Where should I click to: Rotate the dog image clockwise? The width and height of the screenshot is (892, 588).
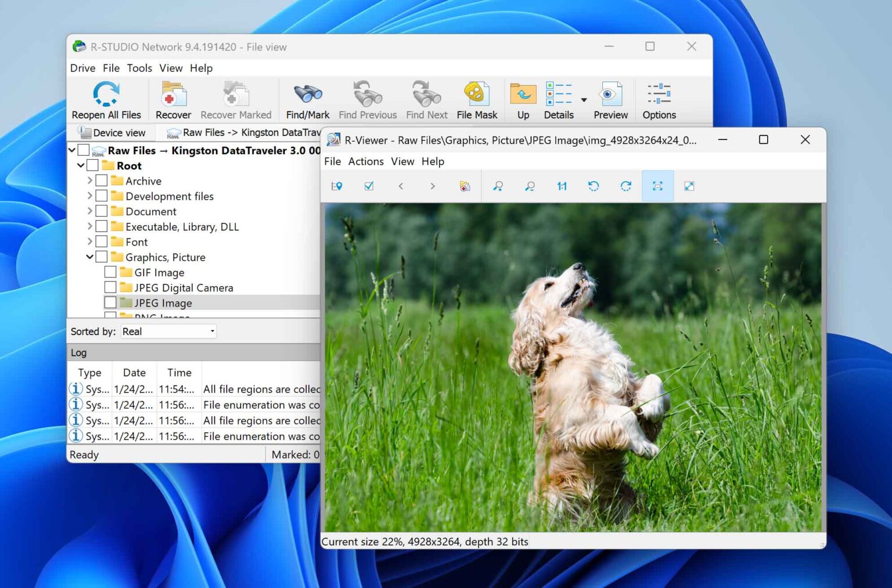tap(626, 186)
